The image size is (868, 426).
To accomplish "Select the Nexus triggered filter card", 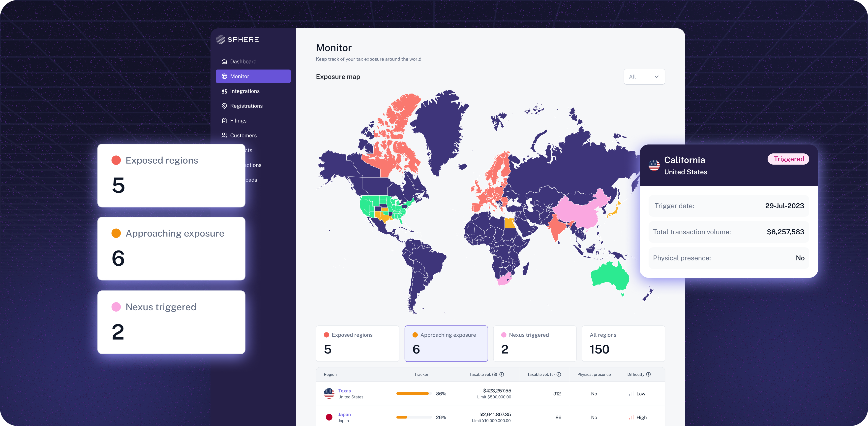I will (535, 343).
